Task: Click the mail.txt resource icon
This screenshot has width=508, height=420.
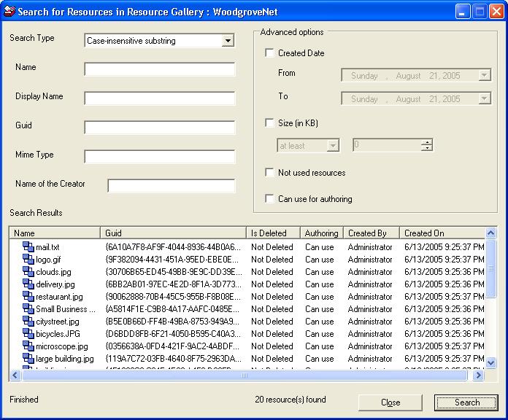Action: pos(28,247)
